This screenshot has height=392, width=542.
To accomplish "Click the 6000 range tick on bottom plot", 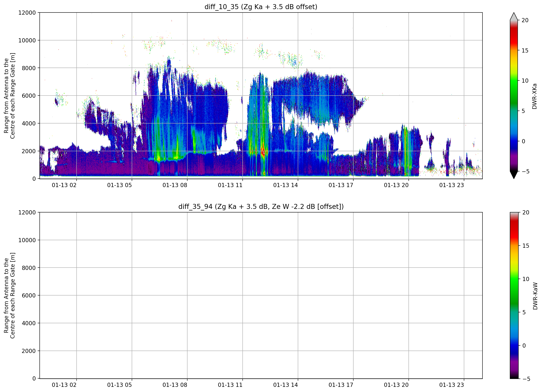I will point(29,295).
